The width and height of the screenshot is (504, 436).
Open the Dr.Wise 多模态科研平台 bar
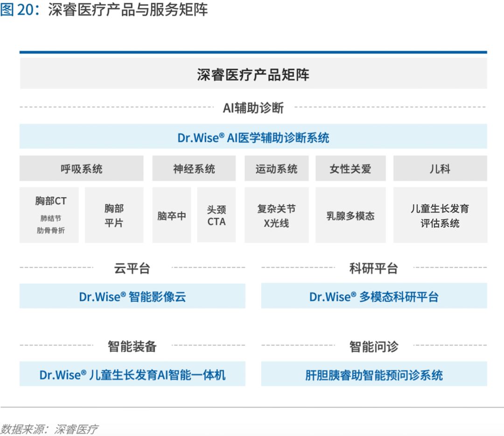(x=374, y=296)
